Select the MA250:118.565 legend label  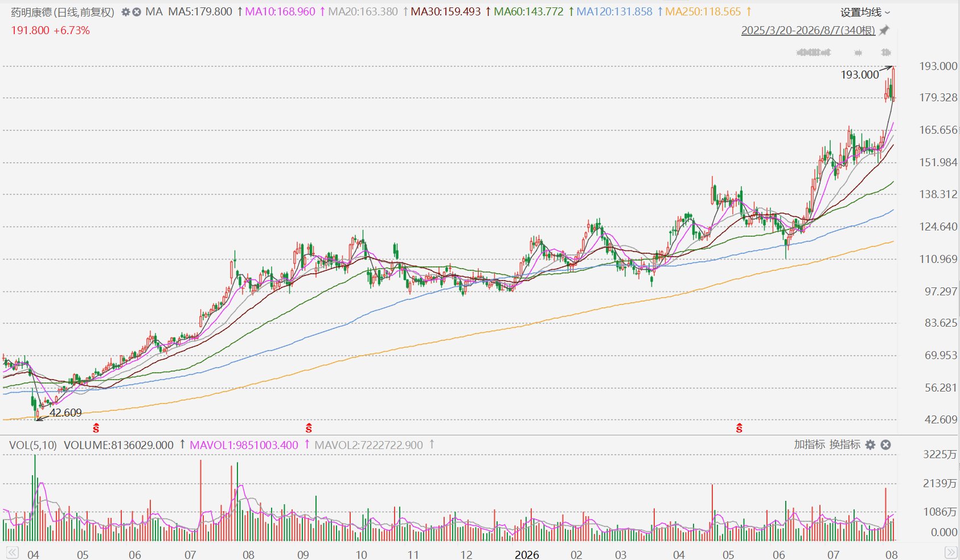(703, 11)
